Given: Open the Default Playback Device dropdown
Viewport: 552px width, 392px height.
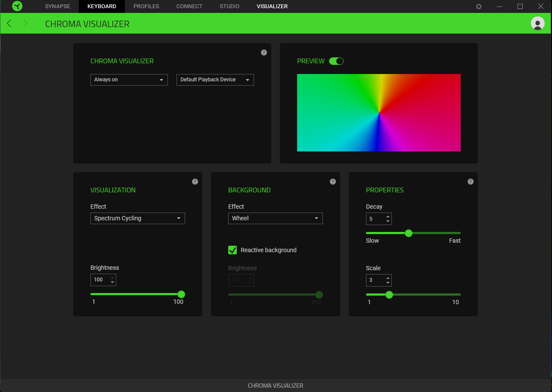Looking at the screenshot, I should click(215, 80).
